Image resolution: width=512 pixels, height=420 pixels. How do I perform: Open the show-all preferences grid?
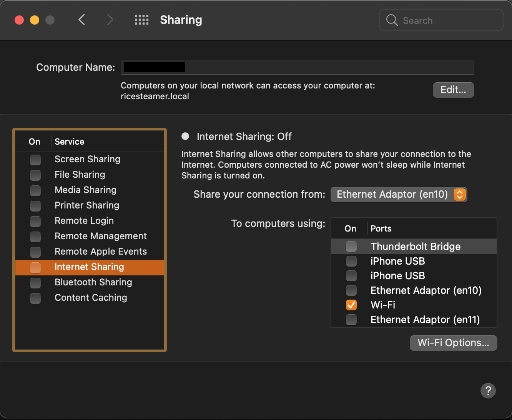pos(141,20)
